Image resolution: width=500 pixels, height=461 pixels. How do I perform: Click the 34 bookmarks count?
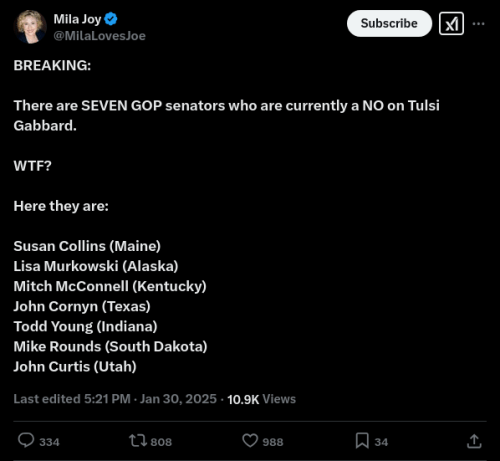pyautogui.click(x=381, y=442)
